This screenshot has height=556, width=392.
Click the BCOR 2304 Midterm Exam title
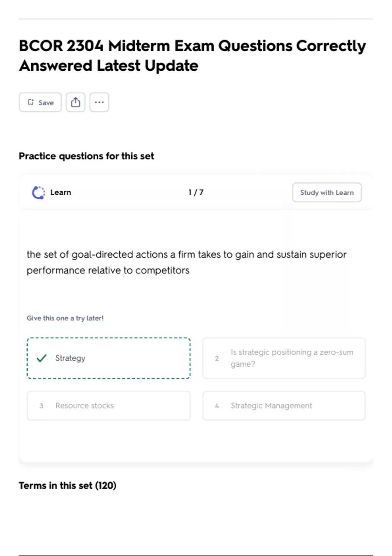point(192,56)
